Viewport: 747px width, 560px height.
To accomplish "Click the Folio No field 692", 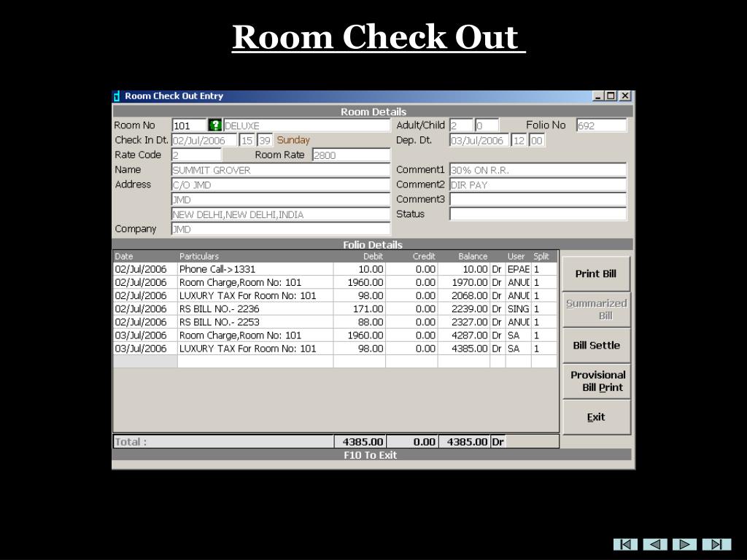I will click(x=601, y=125).
